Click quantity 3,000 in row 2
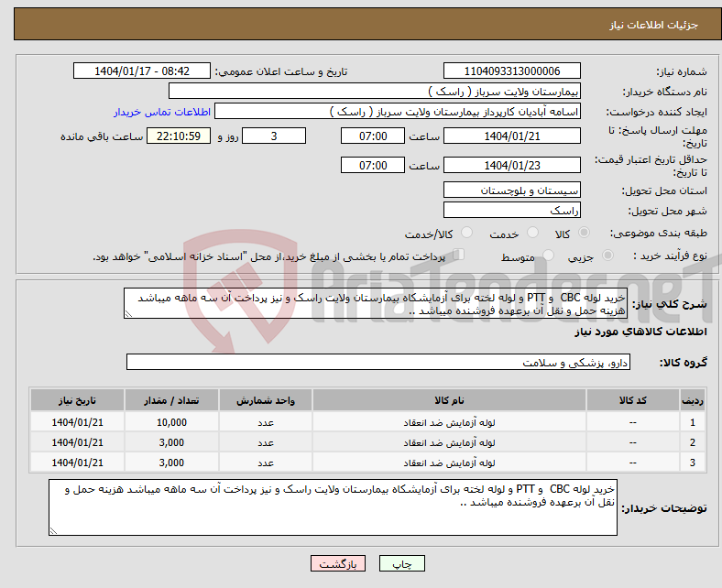 [x=171, y=442]
